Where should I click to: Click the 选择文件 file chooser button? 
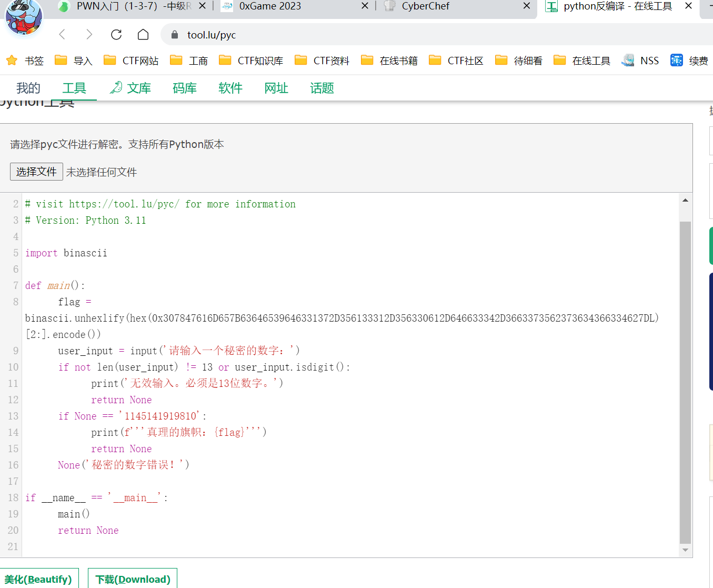coord(36,172)
